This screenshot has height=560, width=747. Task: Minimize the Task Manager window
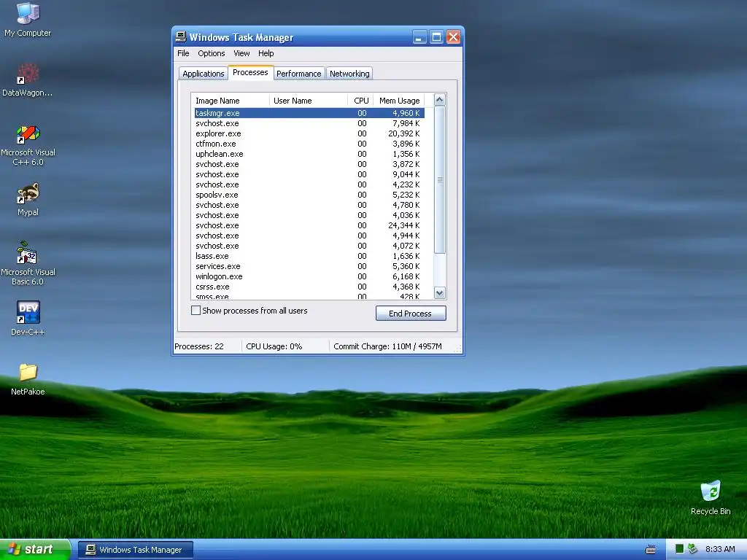tap(419, 37)
